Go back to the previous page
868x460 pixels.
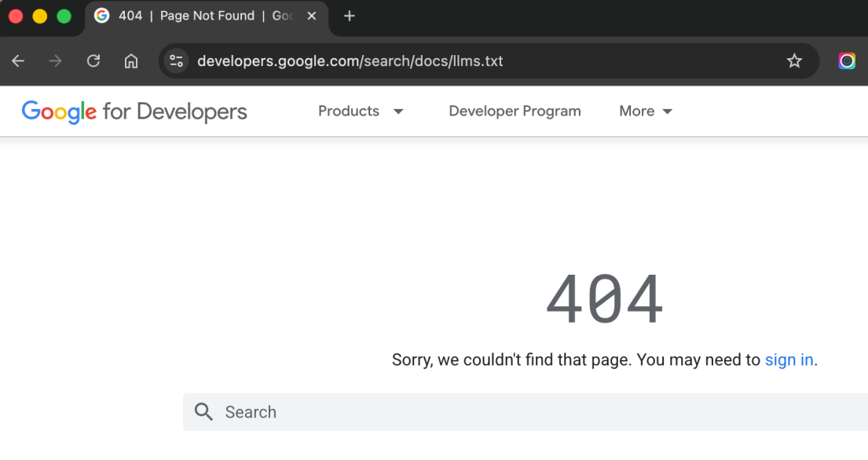pyautogui.click(x=18, y=61)
